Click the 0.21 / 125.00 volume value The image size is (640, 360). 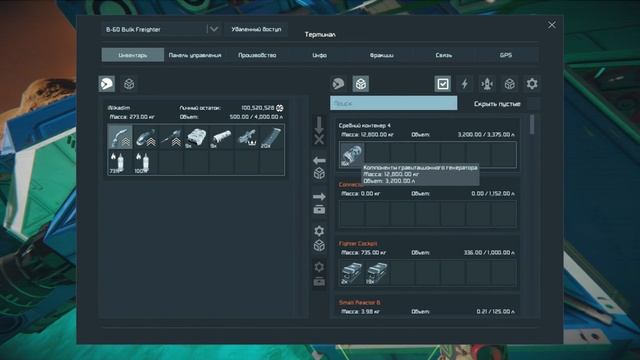pyautogui.click(x=496, y=311)
